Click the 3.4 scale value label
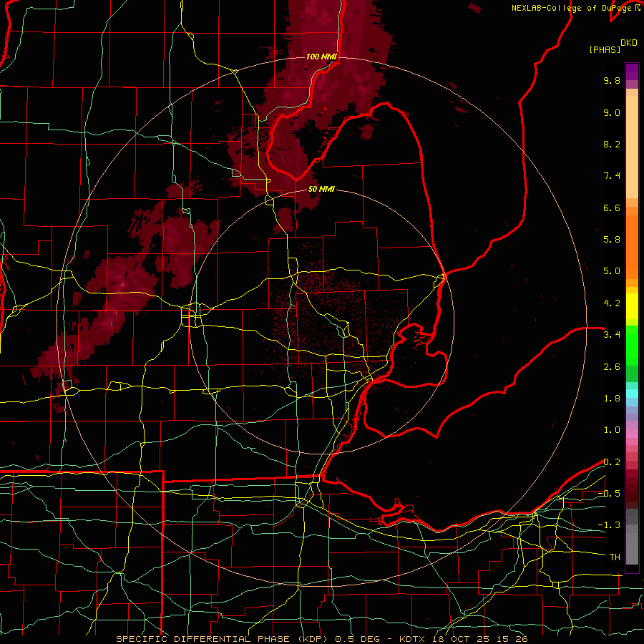644x644 pixels. (612, 335)
